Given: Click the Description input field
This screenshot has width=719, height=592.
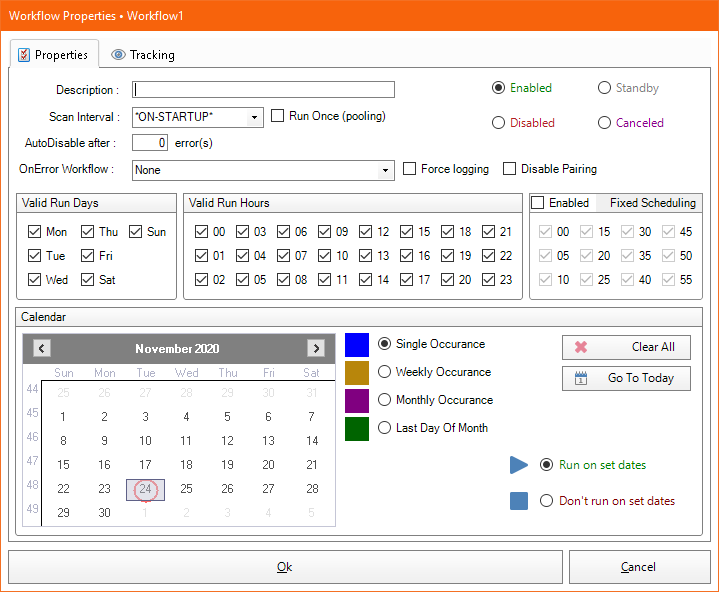Looking at the screenshot, I should 263,89.
